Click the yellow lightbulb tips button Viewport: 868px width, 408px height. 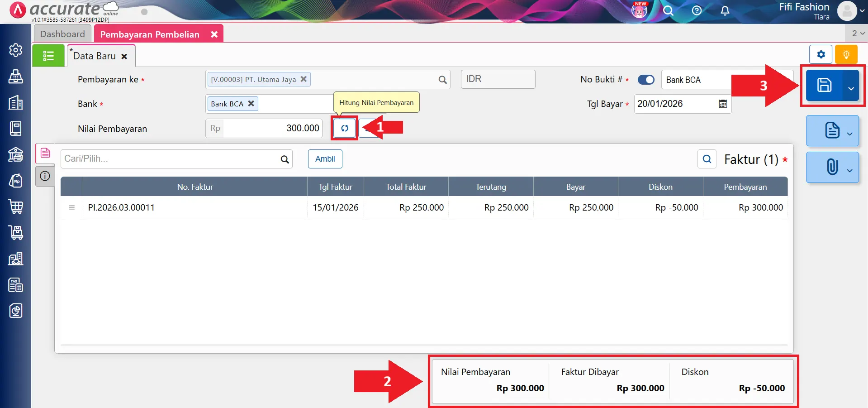pyautogui.click(x=846, y=55)
